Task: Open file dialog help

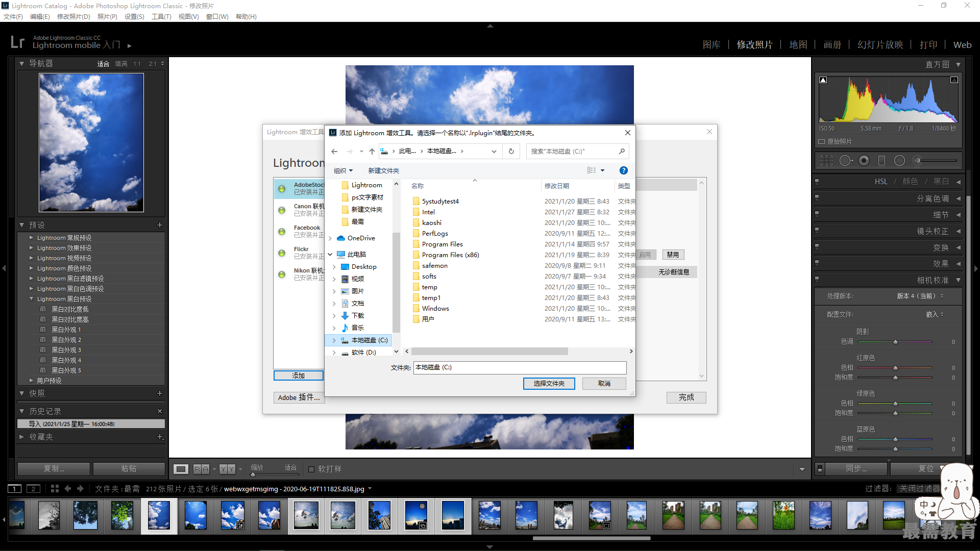Action: pyautogui.click(x=624, y=170)
